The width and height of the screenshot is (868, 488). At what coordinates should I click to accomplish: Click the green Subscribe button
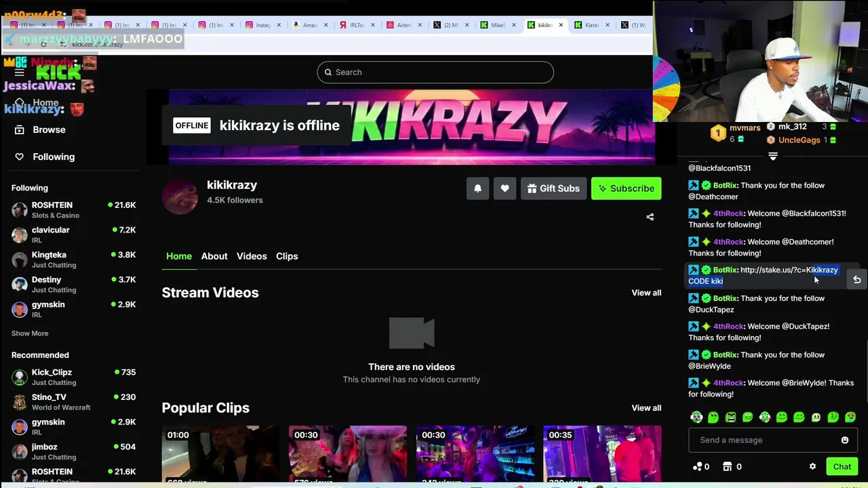pyautogui.click(x=626, y=188)
